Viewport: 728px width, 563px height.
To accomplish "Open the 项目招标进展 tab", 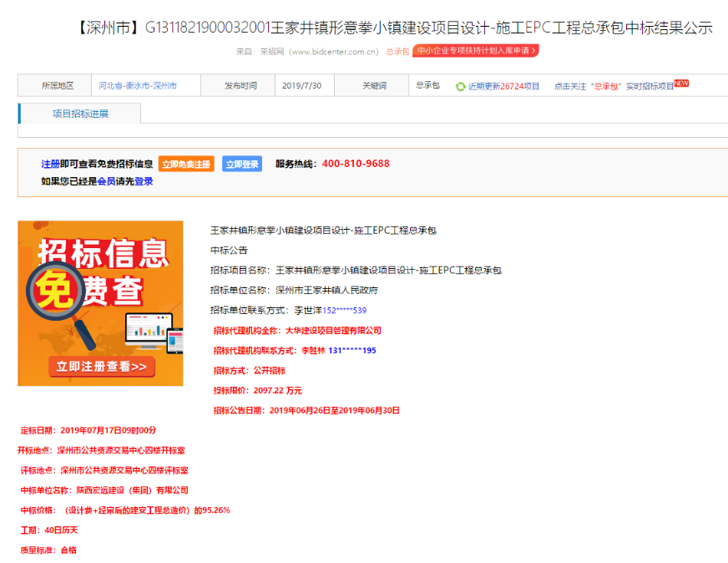I will [80, 114].
